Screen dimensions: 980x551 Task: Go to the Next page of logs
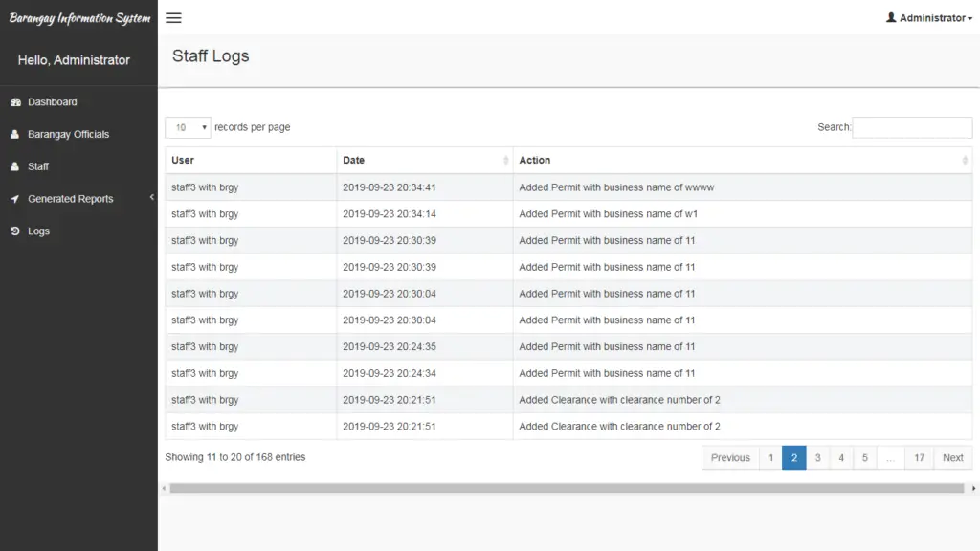952,457
